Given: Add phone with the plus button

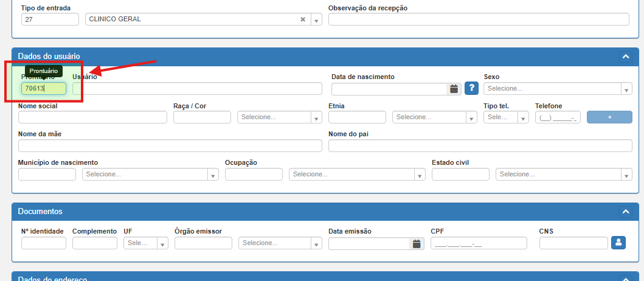Looking at the screenshot, I should [x=609, y=117].
